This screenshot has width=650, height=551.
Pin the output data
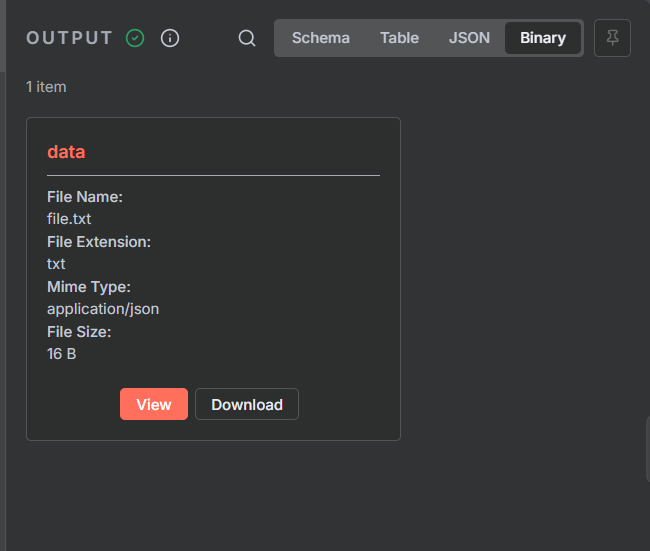coord(612,38)
